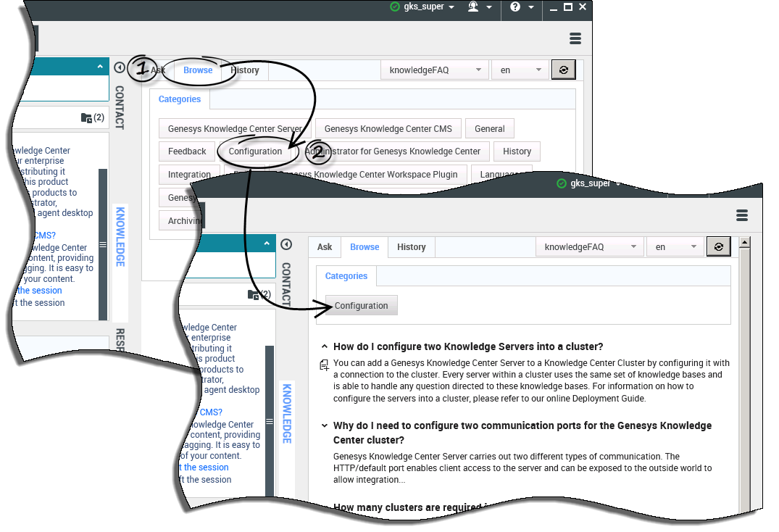Collapse the 'How do I configure two Knowledge Servers' question
Image resolution: width=779 pixels, height=532 pixels.
tap(325, 346)
